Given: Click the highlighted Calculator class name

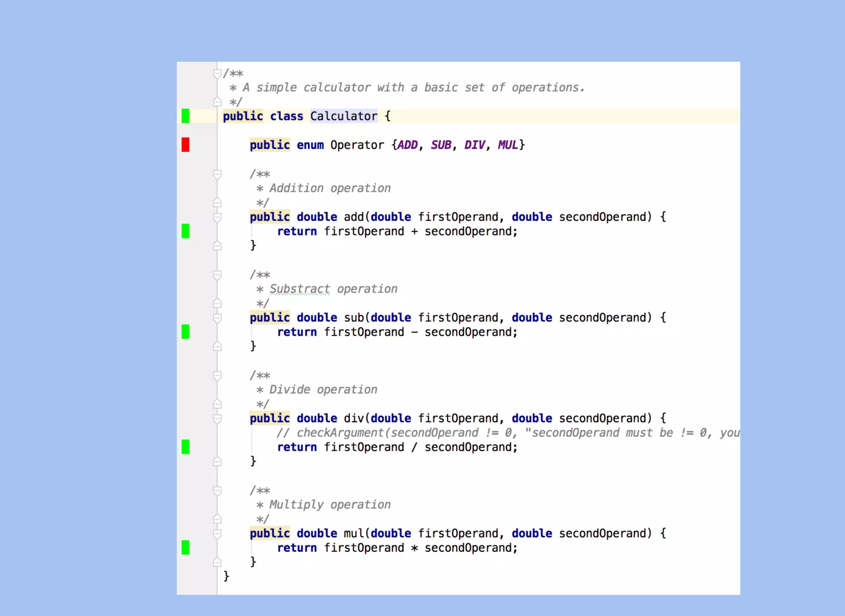Looking at the screenshot, I should [343, 116].
